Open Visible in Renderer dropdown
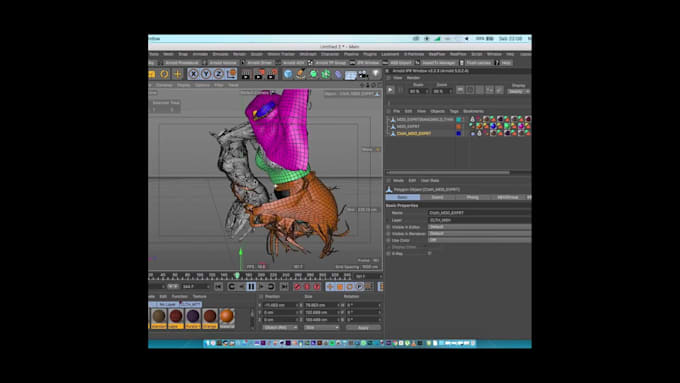Viewport: 680px width, 383px height. (x=479, y=233)
